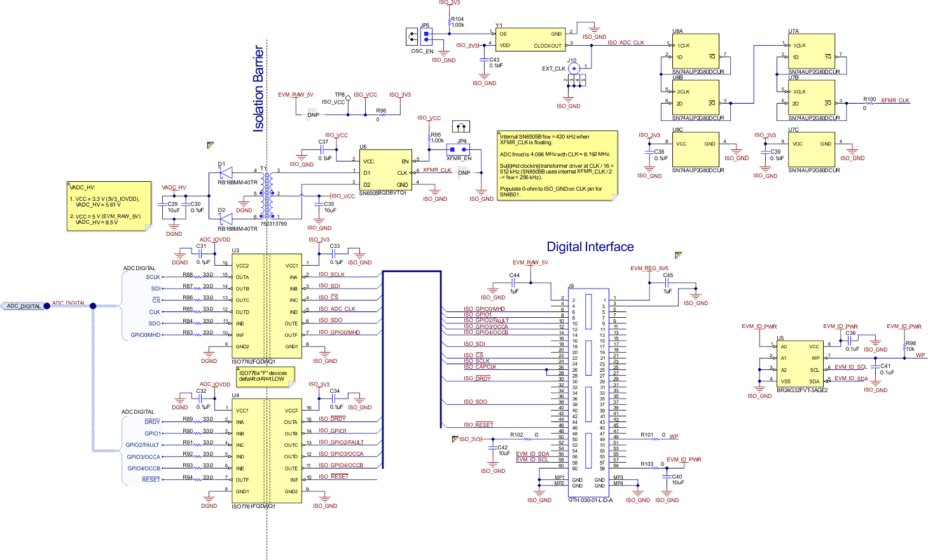This screenshot has height=560, width=928.
Task: Click the blue RESET label left of R94
Action: click(x=151, y=480)
